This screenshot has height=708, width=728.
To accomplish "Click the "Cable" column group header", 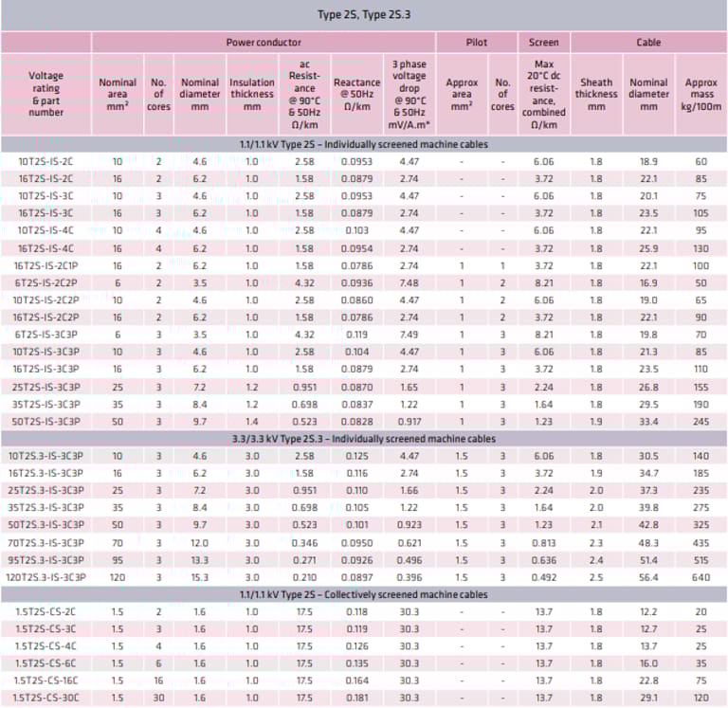I will point(648,43).
